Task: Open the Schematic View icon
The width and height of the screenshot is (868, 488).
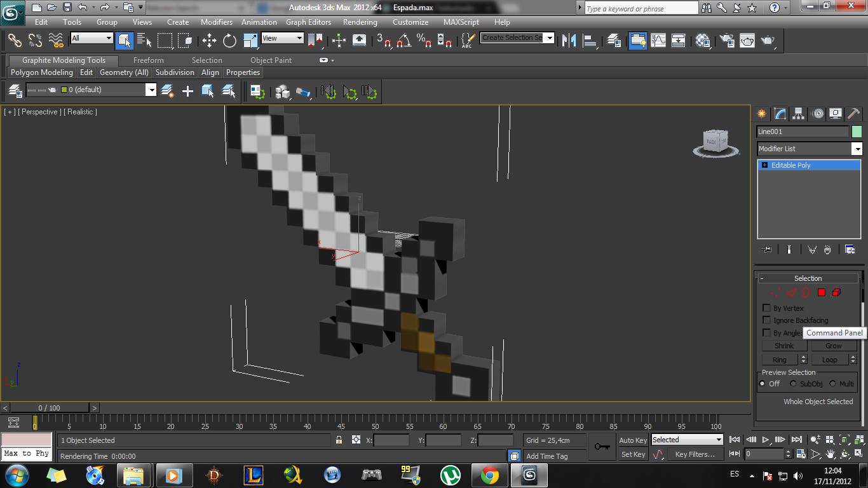Action: pos(679,40)
